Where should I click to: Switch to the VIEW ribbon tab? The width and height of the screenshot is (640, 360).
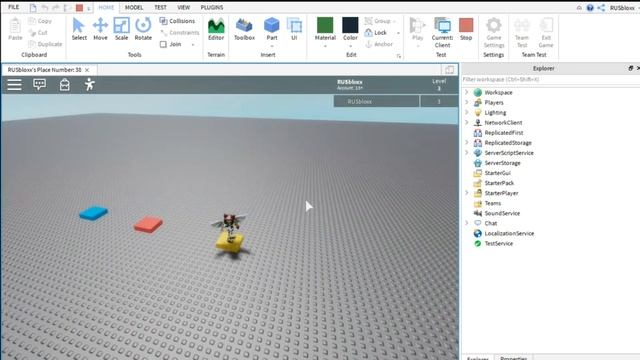(183, 7)
